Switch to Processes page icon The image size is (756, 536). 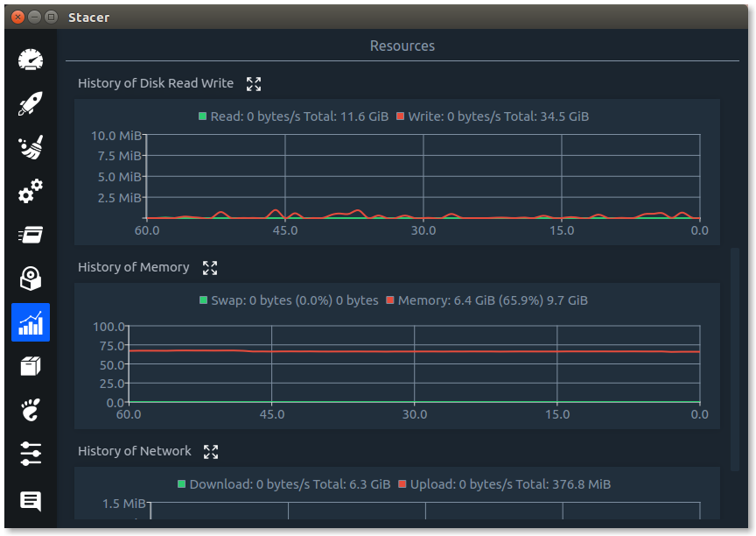coord(31,235)
